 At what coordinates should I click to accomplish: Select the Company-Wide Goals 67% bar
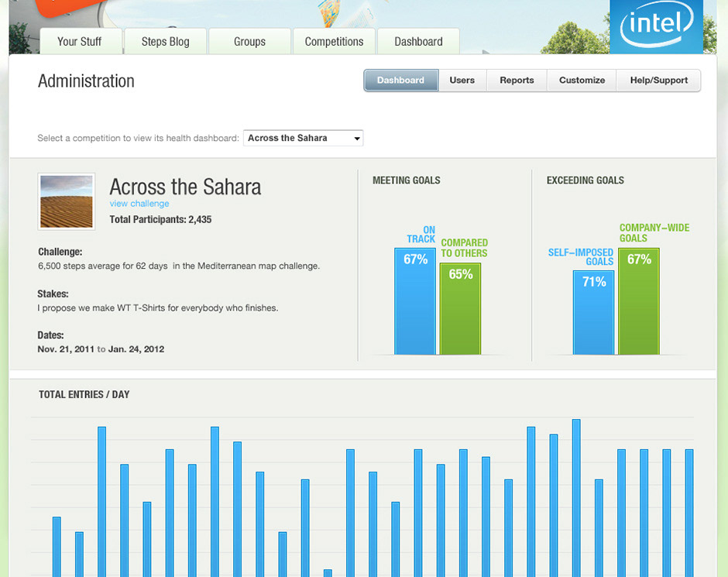639,302
